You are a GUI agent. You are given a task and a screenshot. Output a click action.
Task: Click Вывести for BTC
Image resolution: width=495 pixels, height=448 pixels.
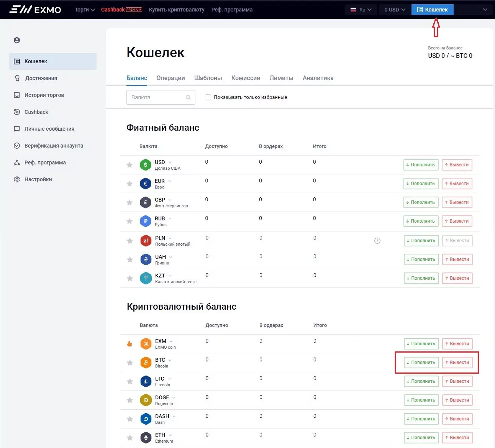(x=457, y=363)
